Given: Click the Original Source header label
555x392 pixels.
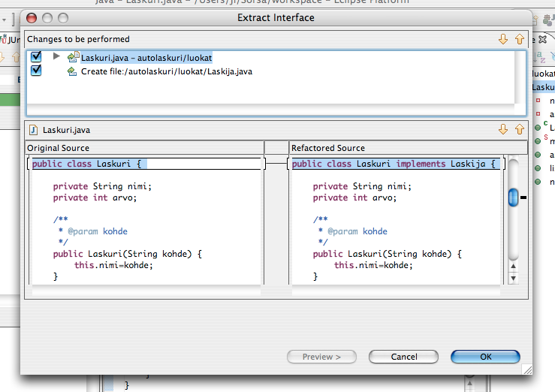Looking at the screenshot, I should coord(58,148).
